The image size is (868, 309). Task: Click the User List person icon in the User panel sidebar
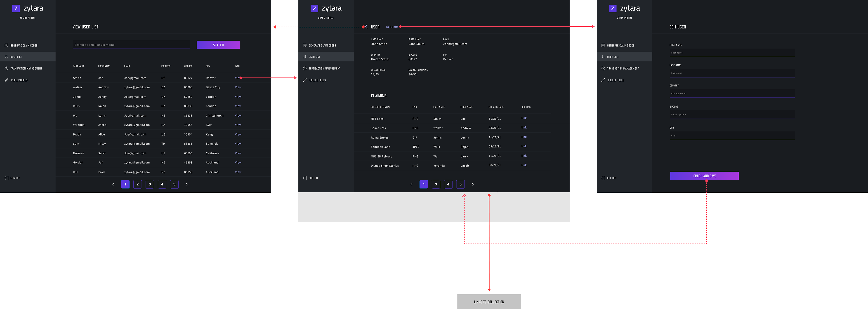click(x=305, y=57)
